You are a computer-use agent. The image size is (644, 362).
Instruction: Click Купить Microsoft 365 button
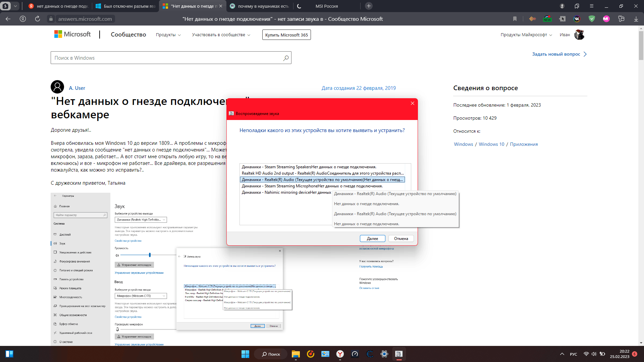tap(286, 35)
